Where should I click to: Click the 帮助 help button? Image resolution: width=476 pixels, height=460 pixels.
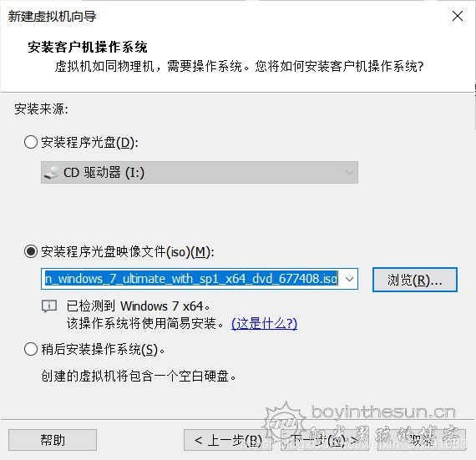(53, 440)
